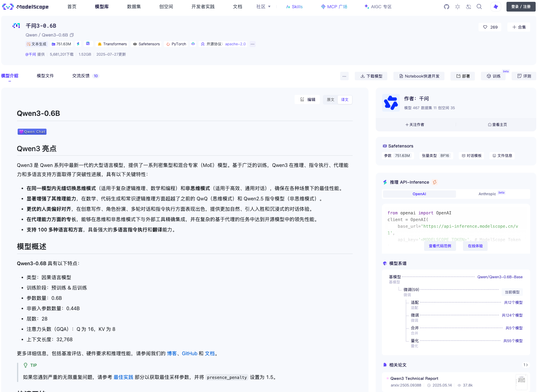This screenshot has width=539, height=392.
Task: Click the author Qwen avatar icon
Action: [x=391, y=102]
